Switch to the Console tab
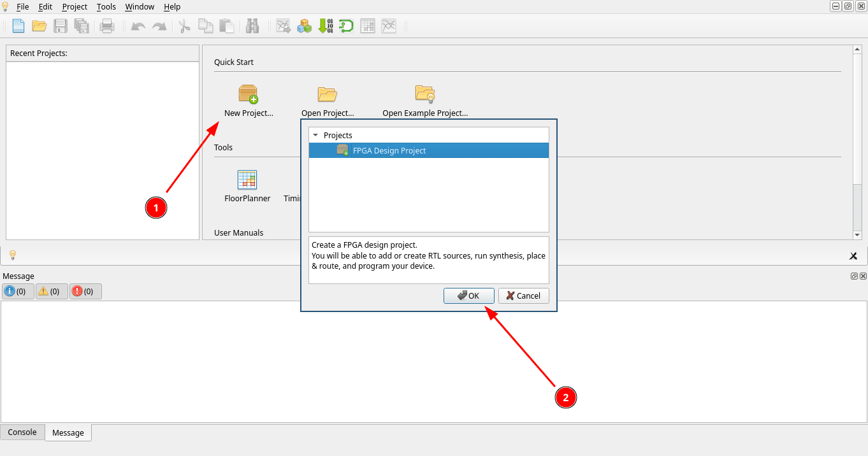The width and height of the screenshot is (868, 456). [22, 432]
